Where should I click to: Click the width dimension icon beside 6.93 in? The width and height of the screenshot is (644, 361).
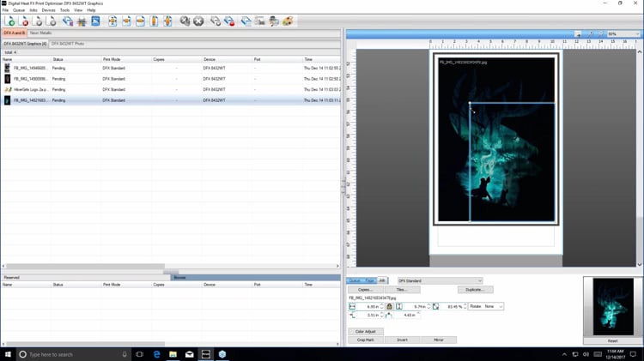pos(352,306)
